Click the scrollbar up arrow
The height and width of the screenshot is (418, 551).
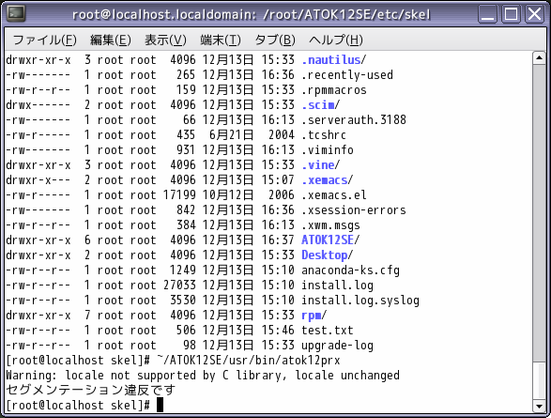click(539, 58)
